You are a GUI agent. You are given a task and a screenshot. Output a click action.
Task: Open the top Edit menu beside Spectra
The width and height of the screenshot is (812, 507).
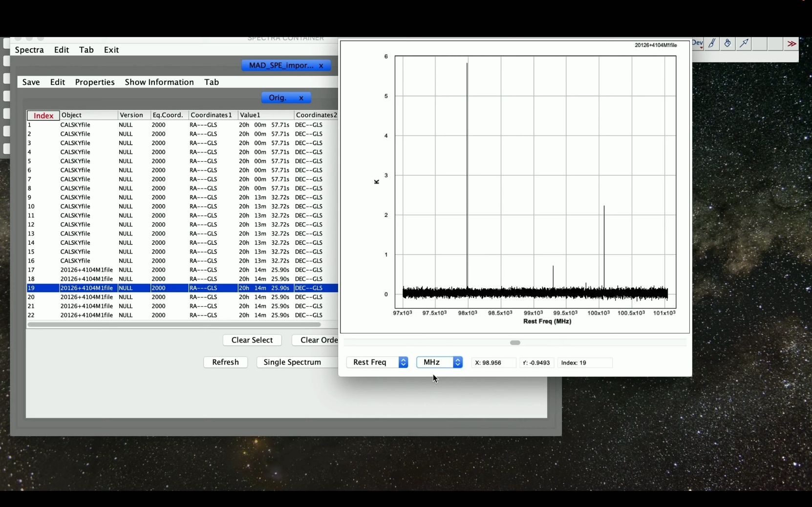pyautogui.click(x=62, y=50)
